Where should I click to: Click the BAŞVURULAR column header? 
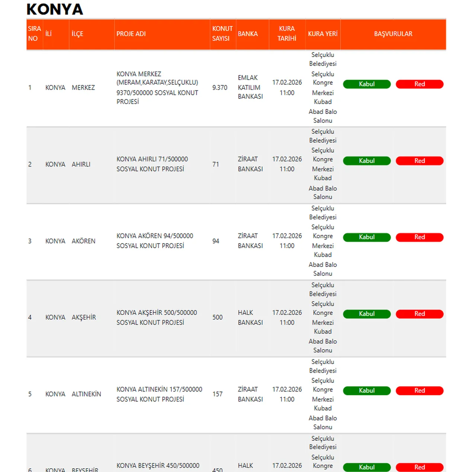click(x=393, y=34)
